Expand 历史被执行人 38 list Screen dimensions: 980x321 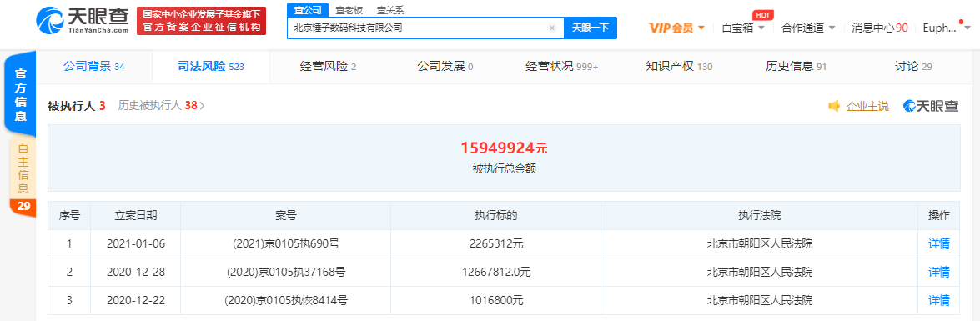[x=161, y=106]
